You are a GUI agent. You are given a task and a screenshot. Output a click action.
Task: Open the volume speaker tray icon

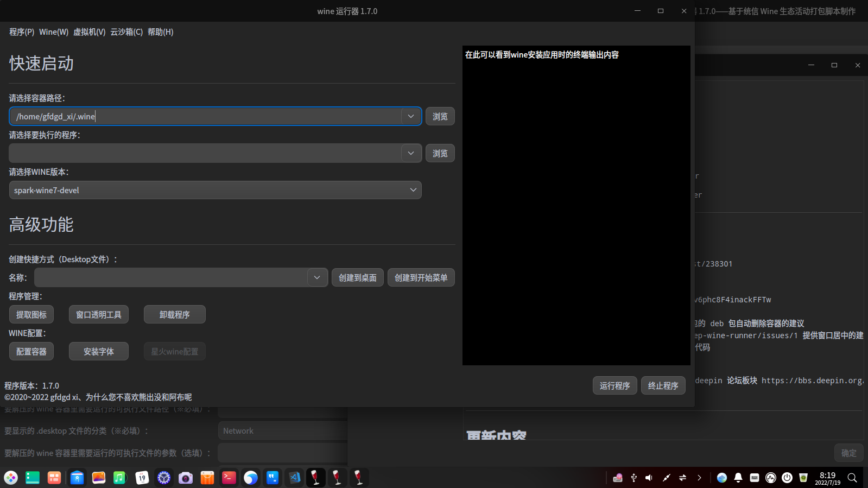(649, 478)
